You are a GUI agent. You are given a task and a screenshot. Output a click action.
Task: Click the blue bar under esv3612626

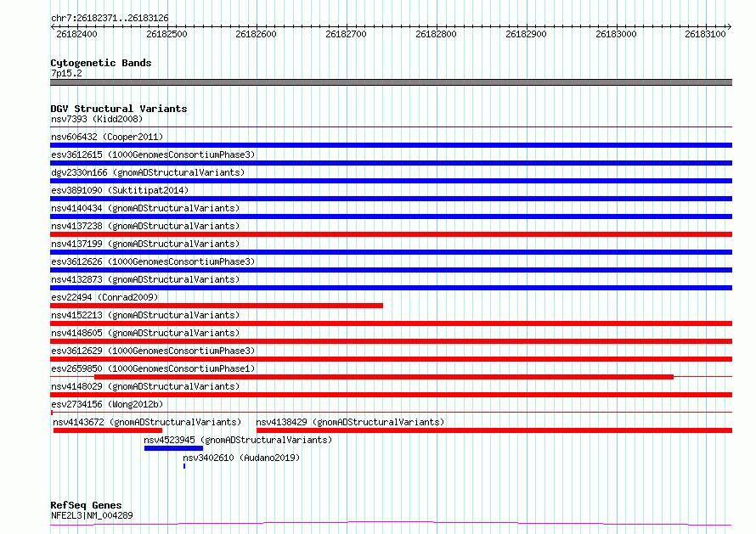pos(391,270)
